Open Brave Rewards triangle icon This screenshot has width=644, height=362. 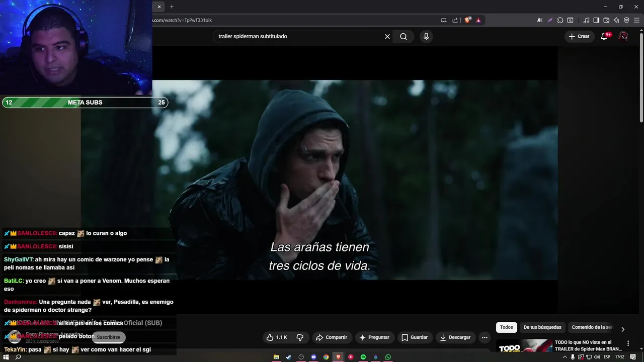pos(478,20)
